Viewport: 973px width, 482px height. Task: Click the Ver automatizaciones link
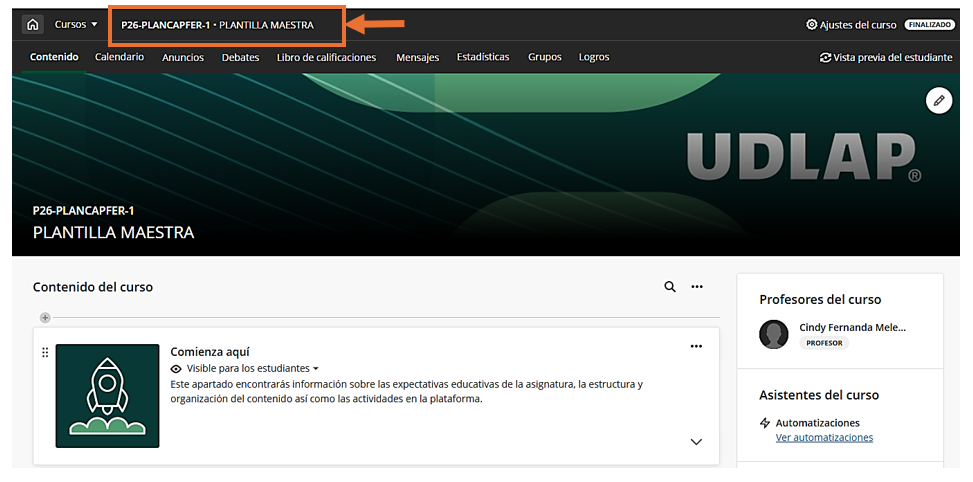click(824, 437)
